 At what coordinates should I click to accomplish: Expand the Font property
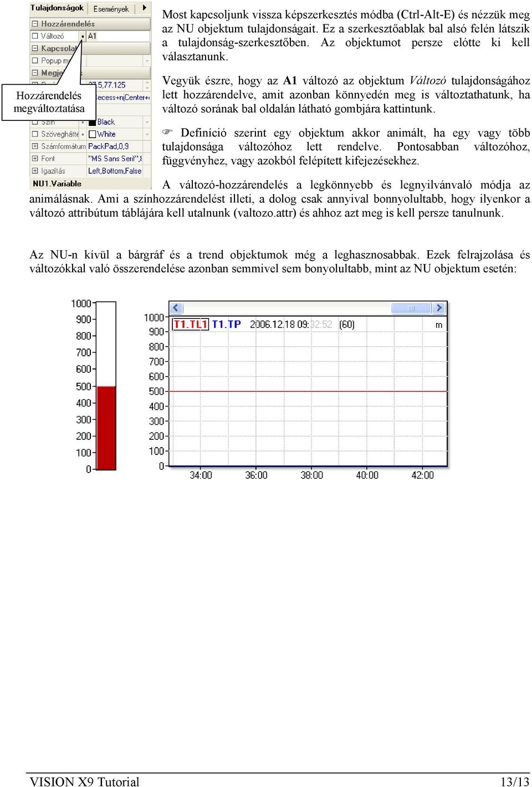click(35, 158)
